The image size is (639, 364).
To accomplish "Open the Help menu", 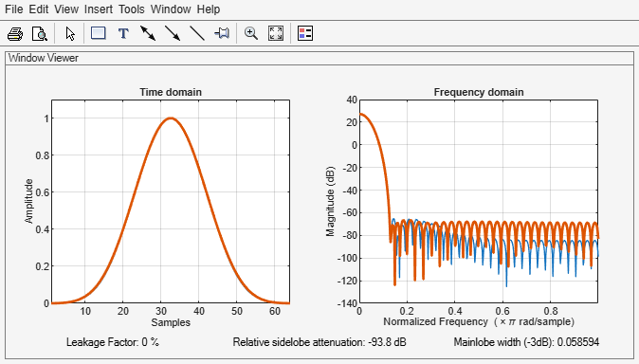I will click(209, 9).
